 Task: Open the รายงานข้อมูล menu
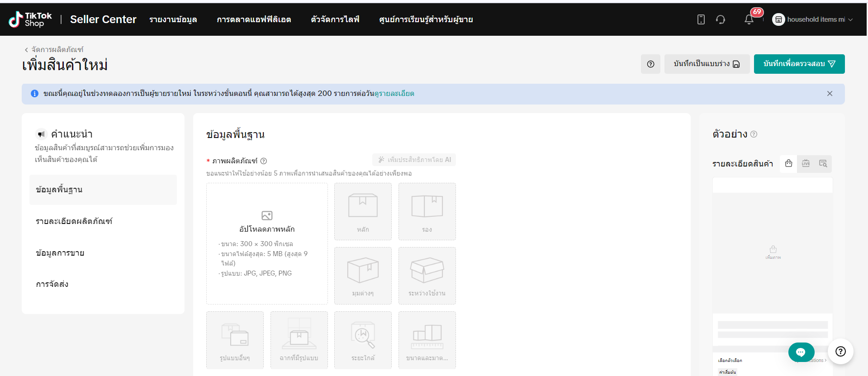click(173, 19)
